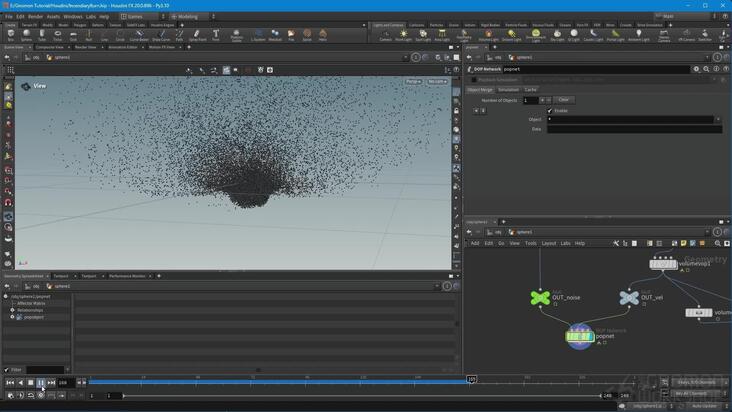Select the File shelf tool
Image resolution: width=732 pixels, height=412 pixels.
[291, 35]
